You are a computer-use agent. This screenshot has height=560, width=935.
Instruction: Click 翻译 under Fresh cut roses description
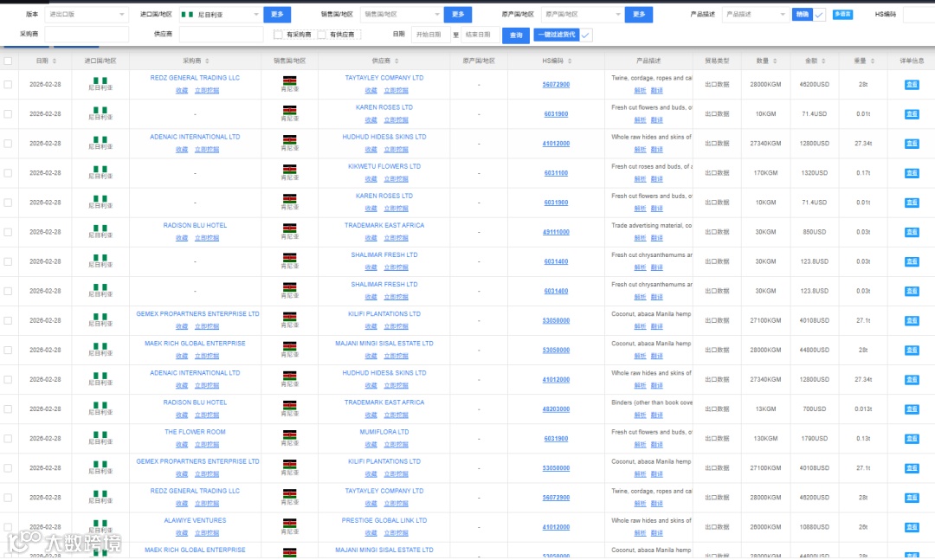tap(656, 179)
